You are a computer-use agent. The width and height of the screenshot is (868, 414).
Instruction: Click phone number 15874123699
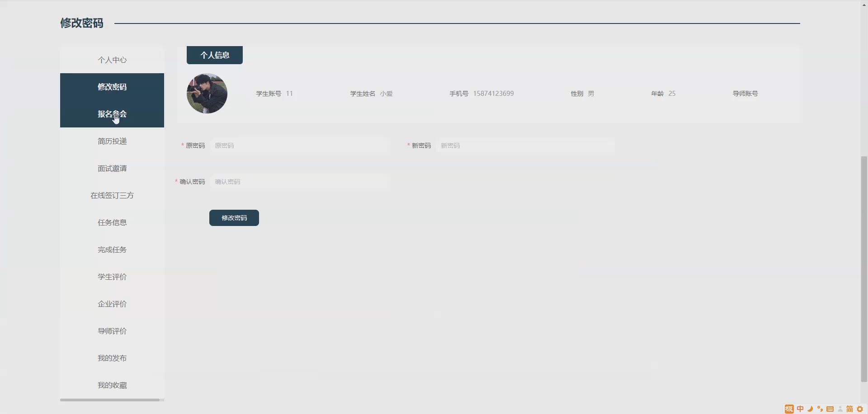click(493, 94)
